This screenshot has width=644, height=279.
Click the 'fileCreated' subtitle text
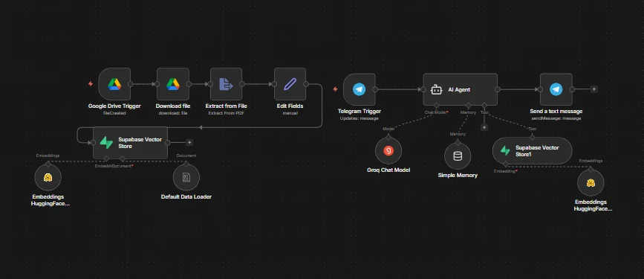[x=114, y=113]
